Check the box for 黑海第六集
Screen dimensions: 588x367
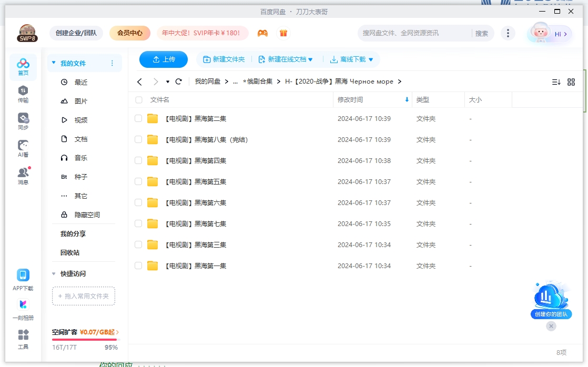point(138,202)
